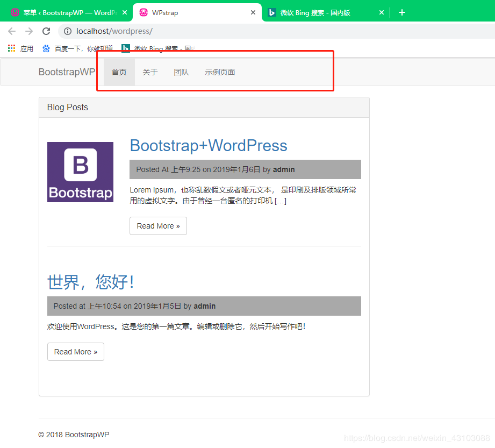Image resolution: width=495 pixels, height=448 pixels.
Task: Select the 示例页面 menu item
Action: [220, 72]
